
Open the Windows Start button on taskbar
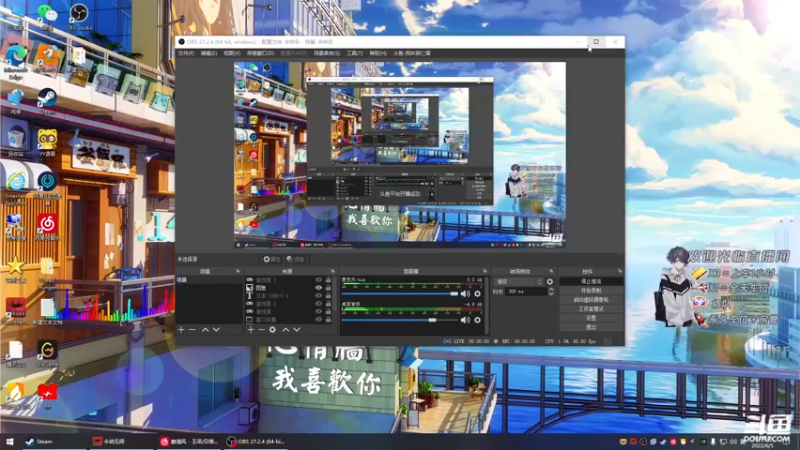9,441
